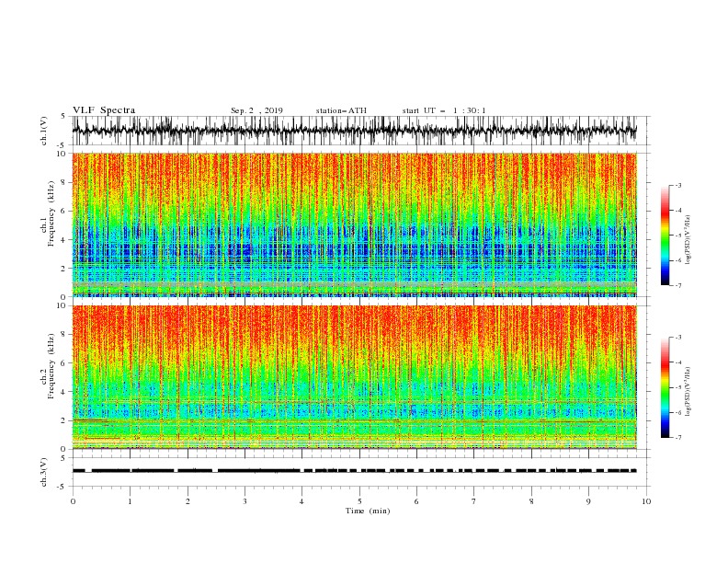Viewport: 728px width, 563px height.
Task: Click the ch.1 colorbar '-7' scale value
Action: [x=678, y=285]
